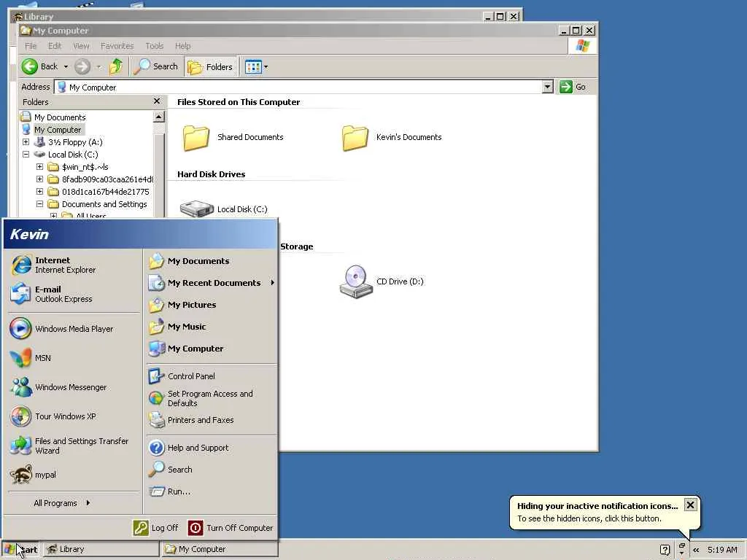The height and width of the screenshot is (560, 747).
Task: Switch to Library taskbar button
Action: (x=101, y=550)
